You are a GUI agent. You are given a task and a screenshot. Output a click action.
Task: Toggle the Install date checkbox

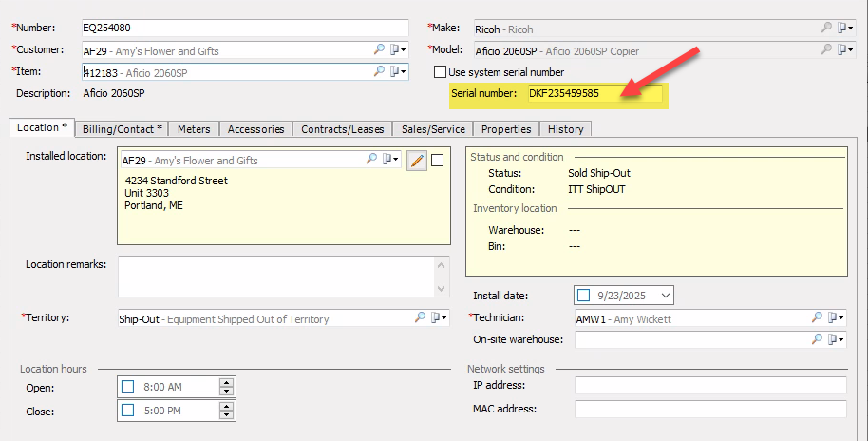[583, 296]
